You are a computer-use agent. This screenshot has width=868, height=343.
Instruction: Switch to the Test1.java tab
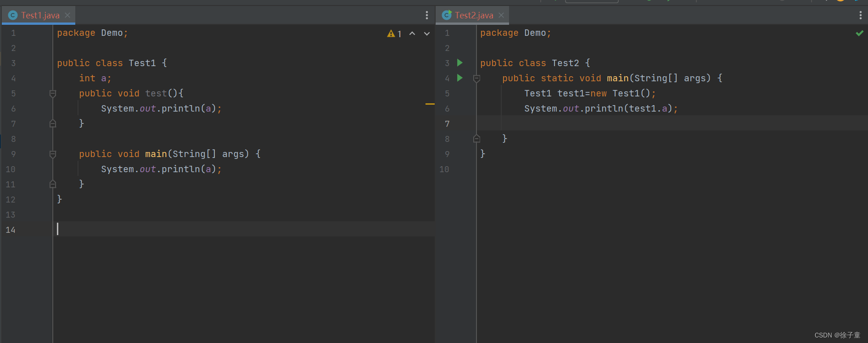[x=40, y=15]
